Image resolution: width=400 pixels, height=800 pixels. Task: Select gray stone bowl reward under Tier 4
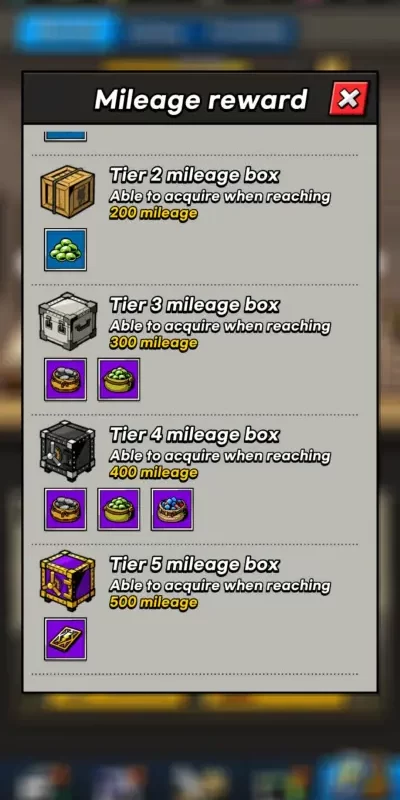click(x=65, y=509)
